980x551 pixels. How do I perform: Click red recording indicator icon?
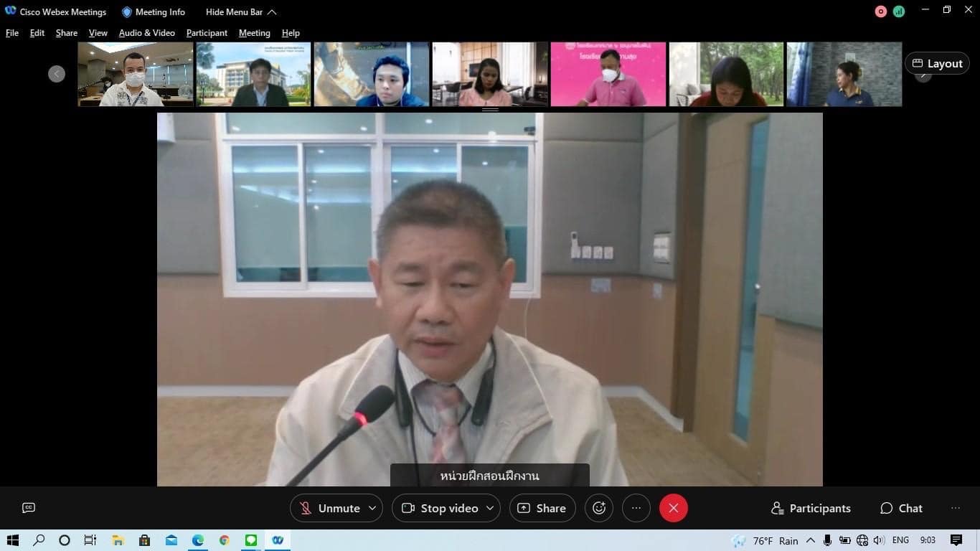pos(881,11)
